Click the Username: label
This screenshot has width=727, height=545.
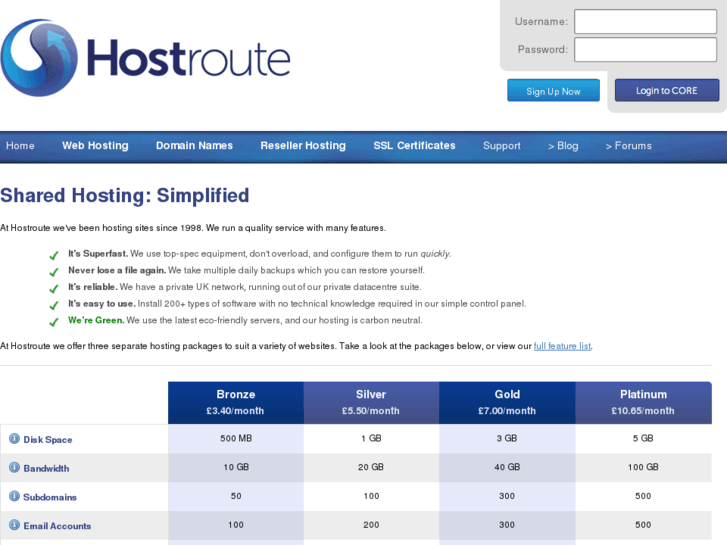(x=541, y=22)
